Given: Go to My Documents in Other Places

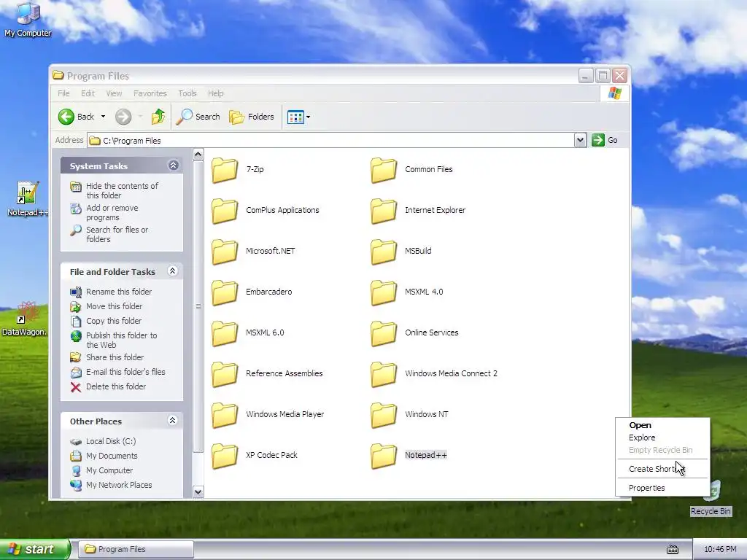Looking at the screenshot, I should point(112,456).
